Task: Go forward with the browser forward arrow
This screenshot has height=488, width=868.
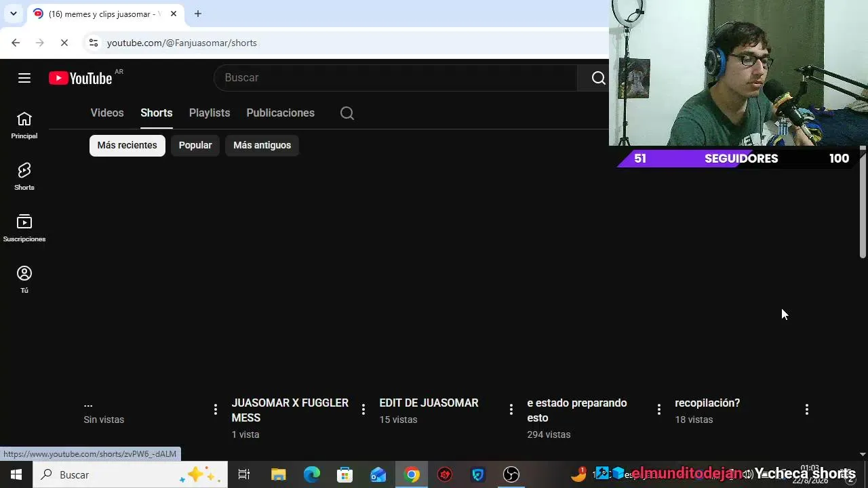Action: [x=39, y=43]
